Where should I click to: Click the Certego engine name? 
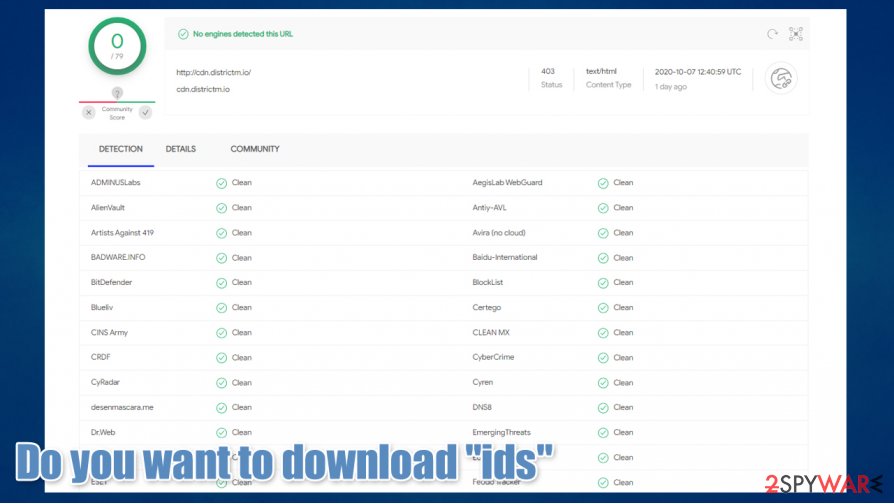tap(486, 307)
